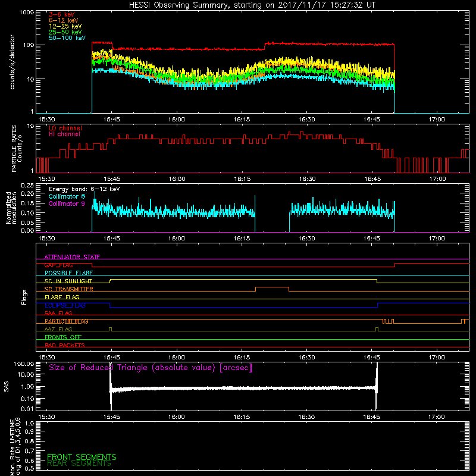Click the FRONT SEGMENTS legend label
This screenshot has height=476, width=476.
(82, 457)
